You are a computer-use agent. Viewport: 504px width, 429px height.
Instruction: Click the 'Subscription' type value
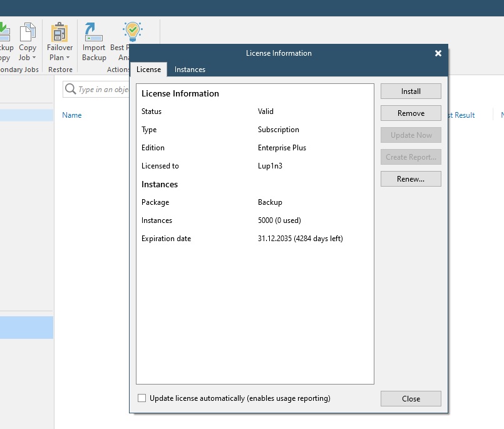click(x=279, y=130)
